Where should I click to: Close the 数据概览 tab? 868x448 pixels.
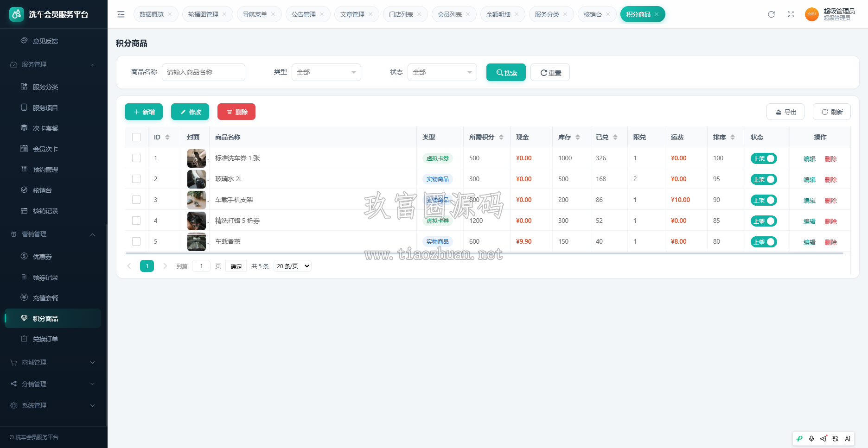[170, 14]
